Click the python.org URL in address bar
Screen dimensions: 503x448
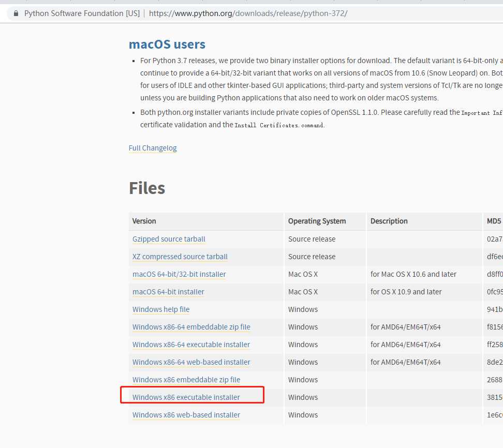[x=248, y=13]
